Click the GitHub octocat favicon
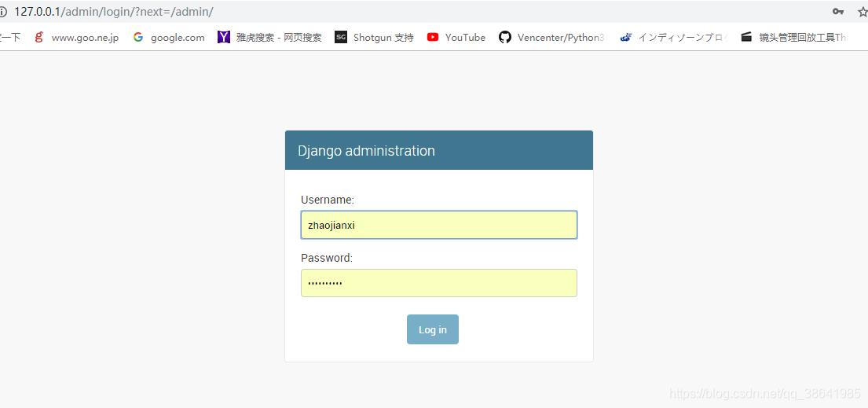Screen dimensions: 868x408 pos(505,37)
